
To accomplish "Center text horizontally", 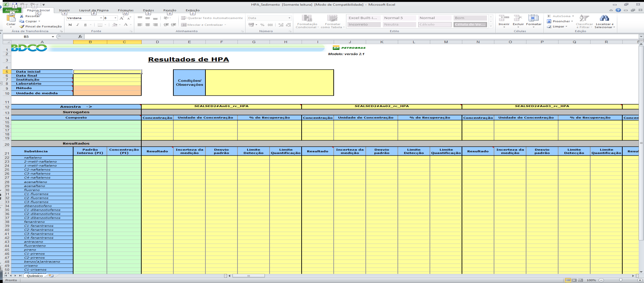I will pyautogui.click(x=148, y=25).
